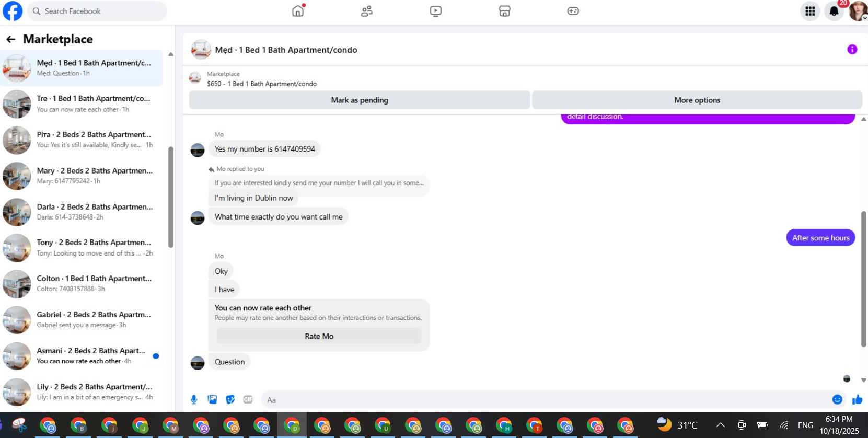868x438 pixels.
Task: Click the 'I have' message bubble
Action: click(224, 290)
